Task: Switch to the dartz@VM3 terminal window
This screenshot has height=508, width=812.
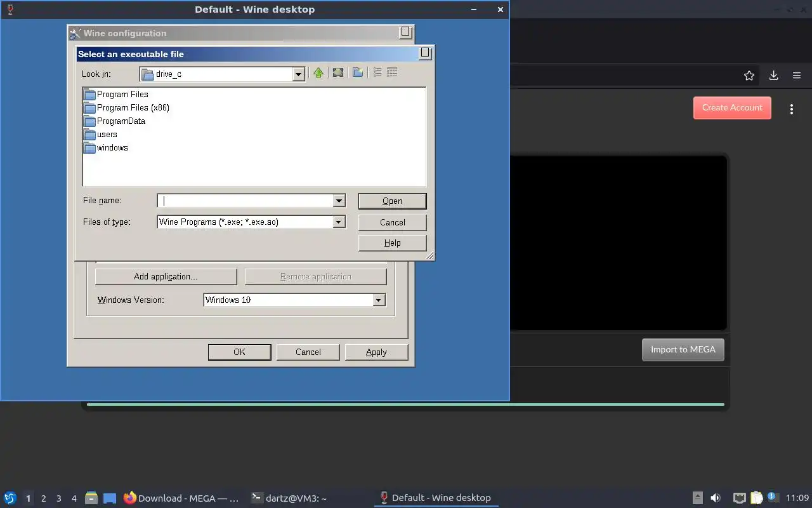Action: pos(289,498)
